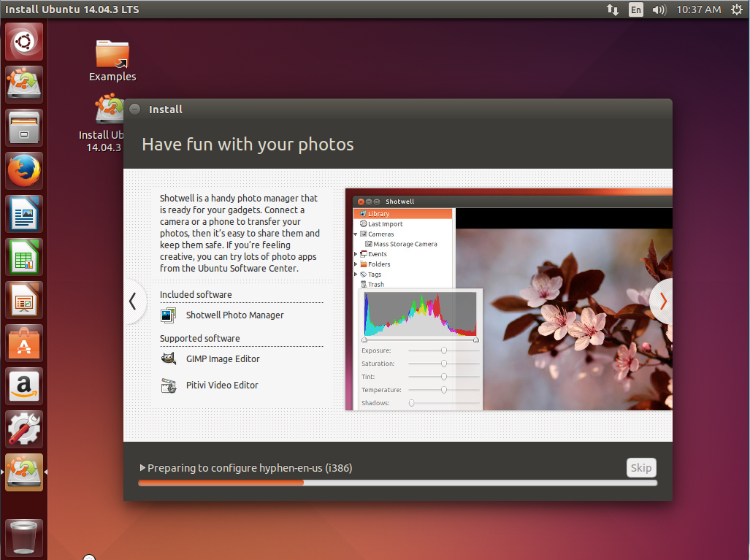The height and width of the screenshot is (560, 750).
Task: Click the 'Included software' heading
Action: tap(196, 294)
